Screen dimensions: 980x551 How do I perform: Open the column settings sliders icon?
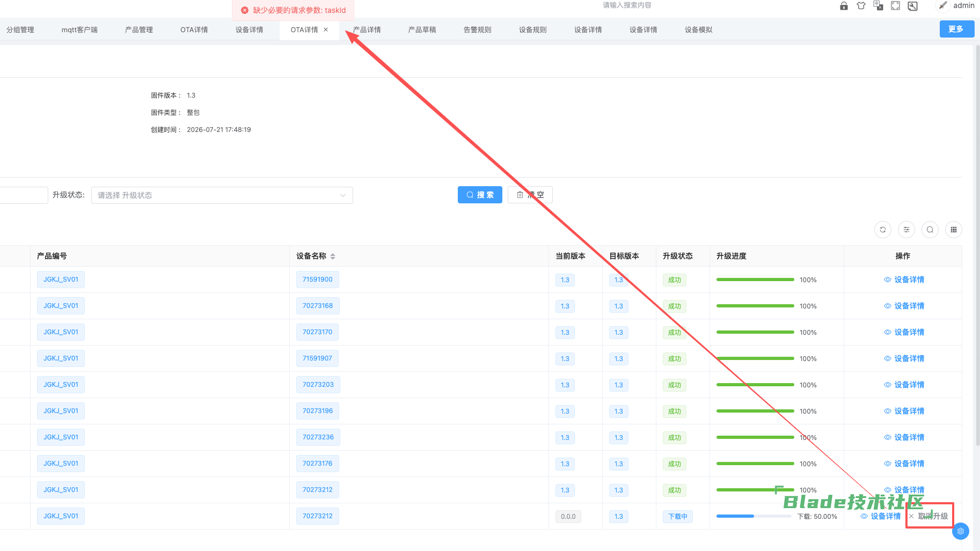[906, 230]
